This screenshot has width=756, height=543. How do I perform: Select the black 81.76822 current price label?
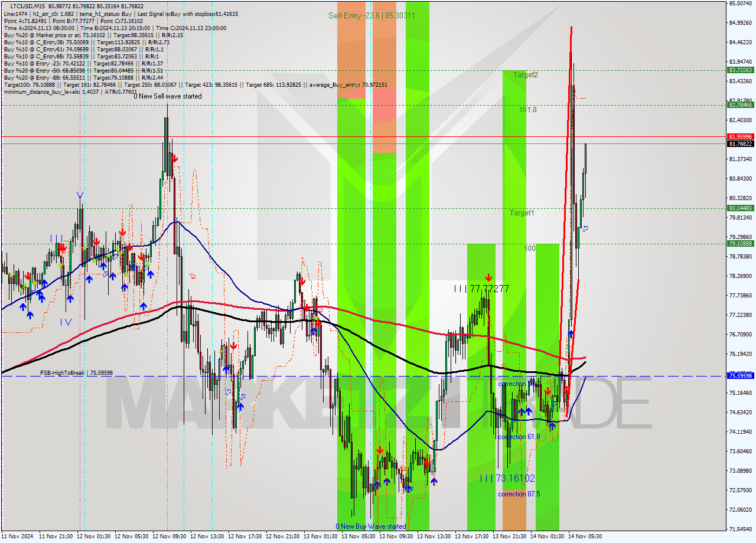740,143
